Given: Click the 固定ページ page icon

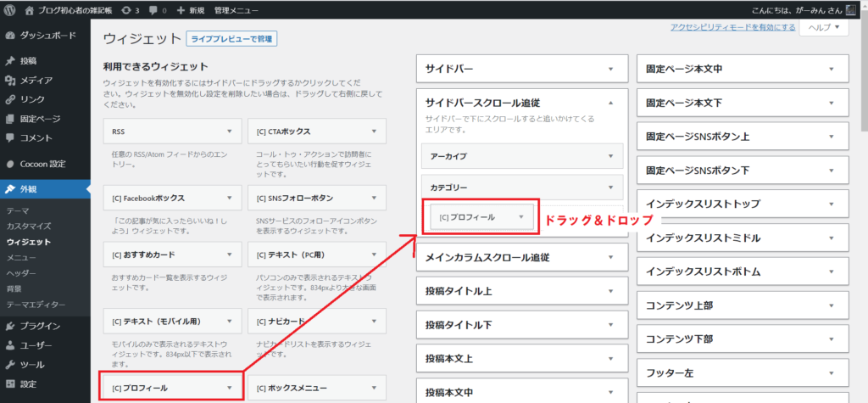Looking at the screenshot, I should coord(10,119).
